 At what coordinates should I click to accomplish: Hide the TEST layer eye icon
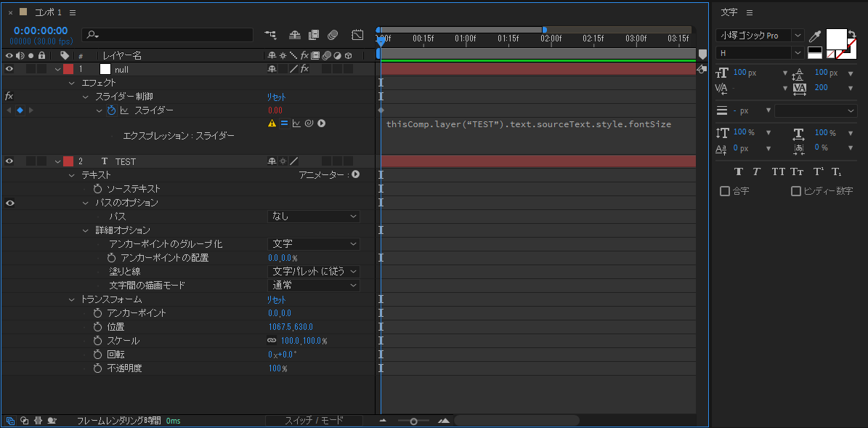pyautogui.click(x=9, y=161)
